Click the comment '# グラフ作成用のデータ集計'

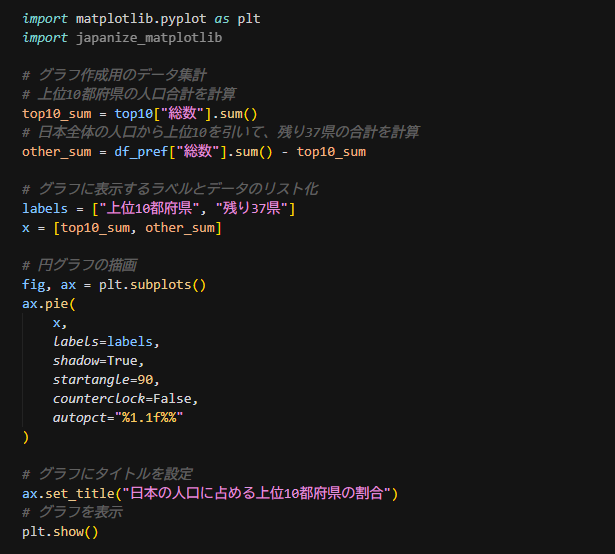114,75
